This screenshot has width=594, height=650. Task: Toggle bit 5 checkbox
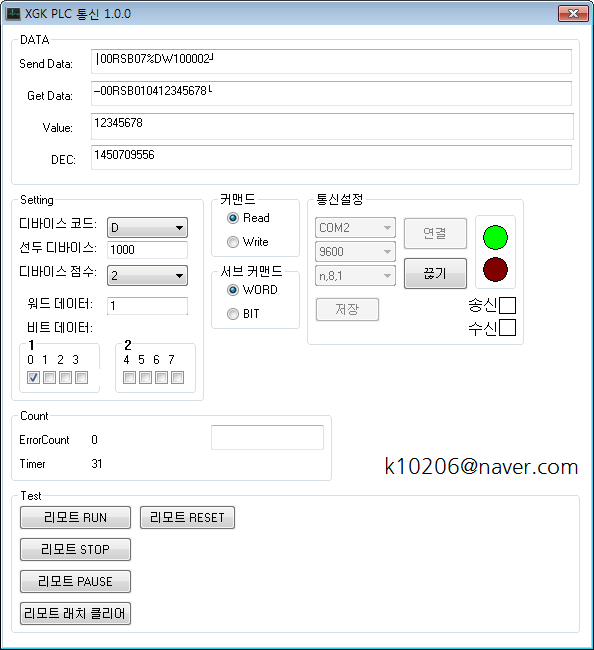point(145,378)
